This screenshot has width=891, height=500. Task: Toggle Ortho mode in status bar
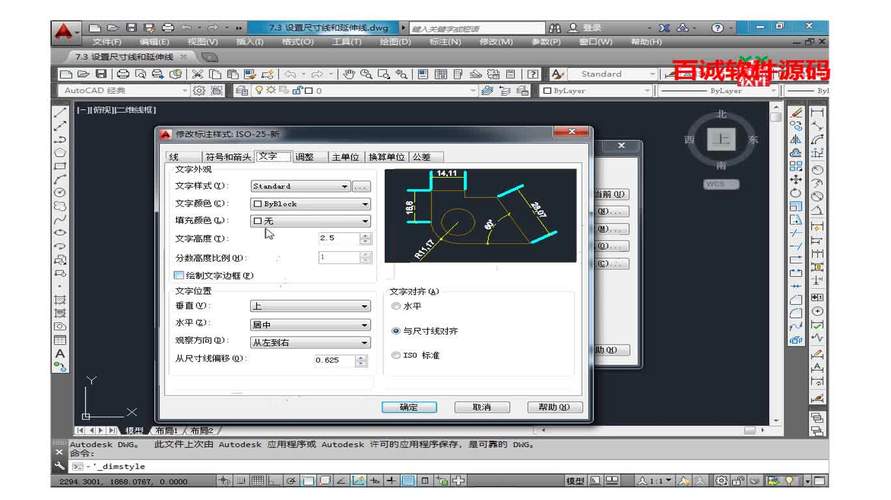click(x=273, y=481)
